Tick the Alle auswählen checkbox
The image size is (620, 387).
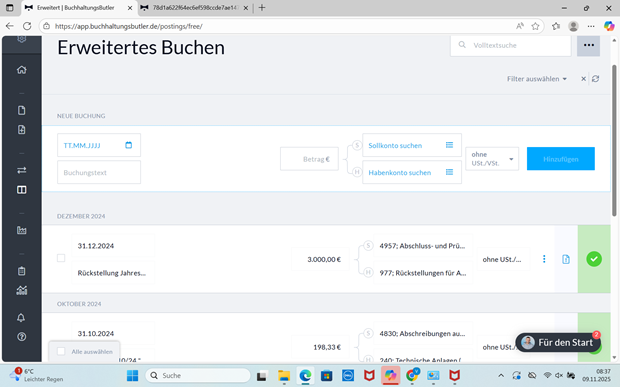pos(61,351)
